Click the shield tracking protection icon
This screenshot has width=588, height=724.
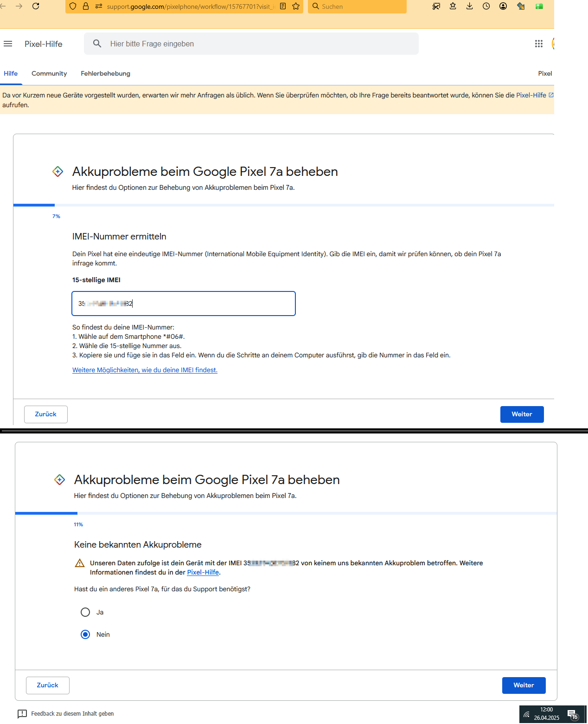(x=72, y=6)
